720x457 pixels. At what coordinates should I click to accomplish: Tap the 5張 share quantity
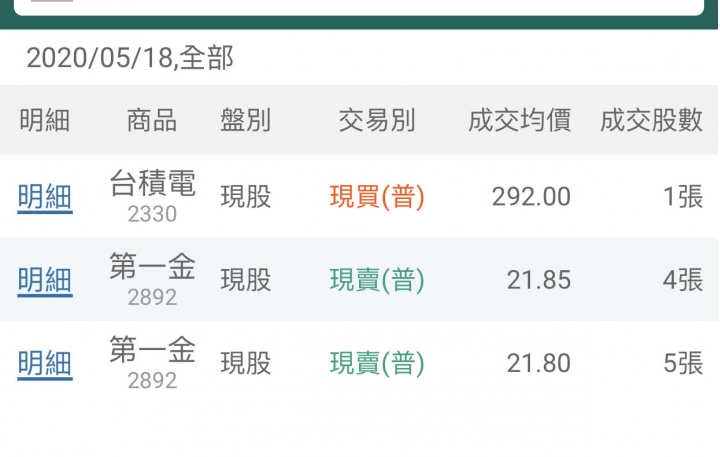click(x=683, y=363)
